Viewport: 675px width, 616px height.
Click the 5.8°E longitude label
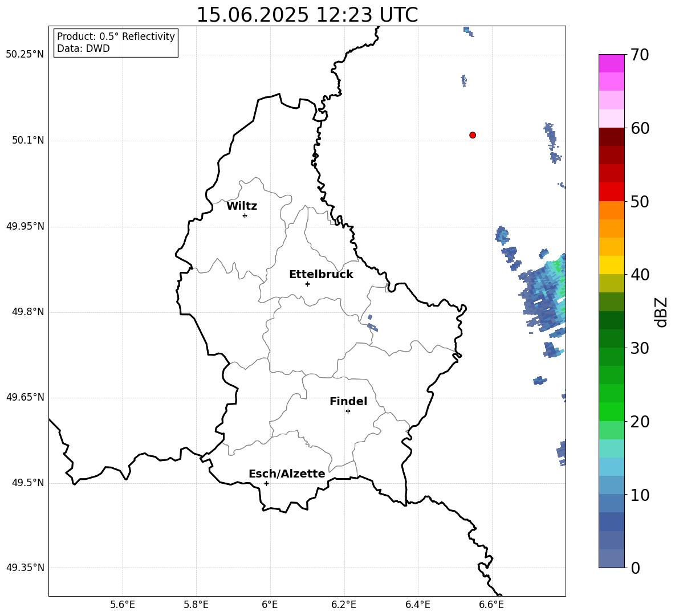pyautogui.click(x=196, y=605)
